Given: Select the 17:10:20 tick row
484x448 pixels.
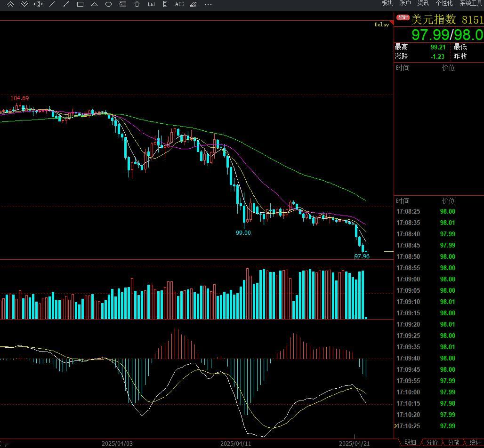Looking at the screenshot, I should (439, 415).
